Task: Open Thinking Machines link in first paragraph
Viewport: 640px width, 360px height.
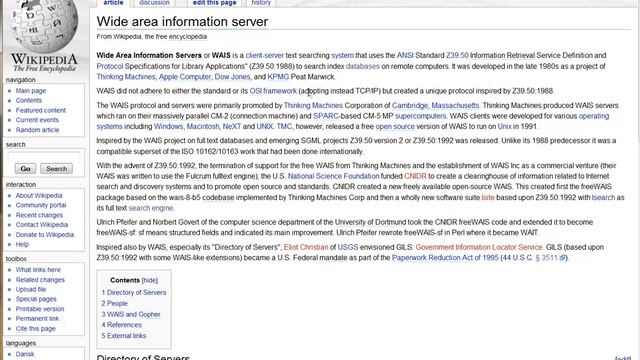Action: tap(126, 77)
